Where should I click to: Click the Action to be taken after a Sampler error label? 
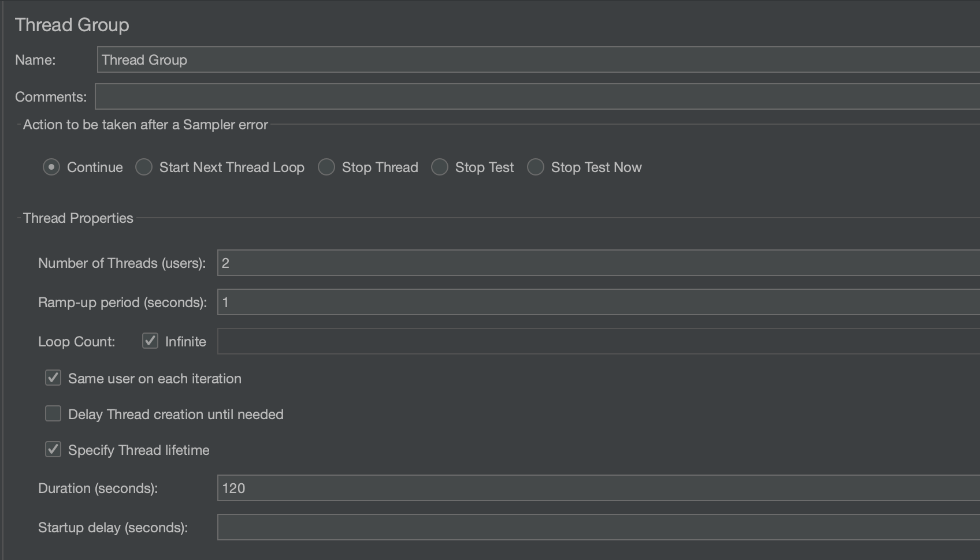[146, 125]
